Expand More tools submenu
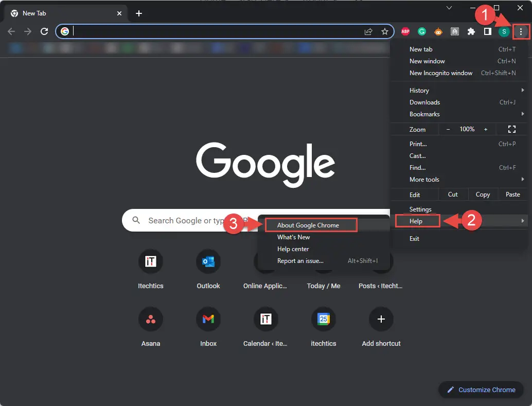 tap(459, 180)
